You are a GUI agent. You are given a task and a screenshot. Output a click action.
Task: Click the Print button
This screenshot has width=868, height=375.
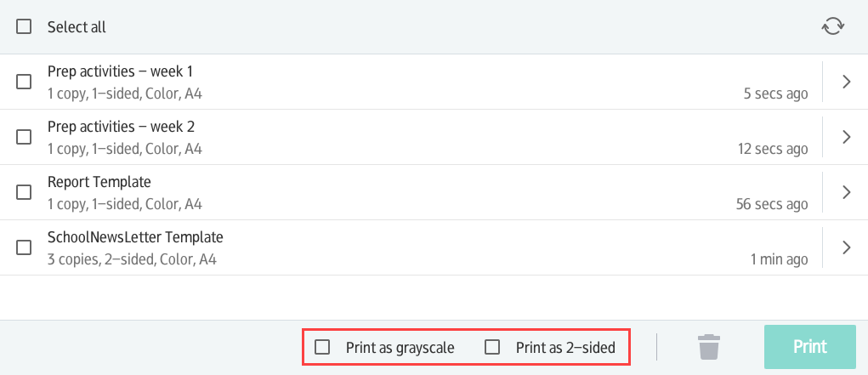point(810,347)
